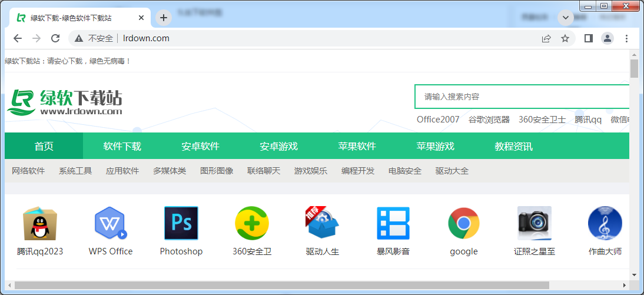Screen dimensions: 644x295
Task: Click the 驱动人生 text label
Action: (x=323, y=251)
